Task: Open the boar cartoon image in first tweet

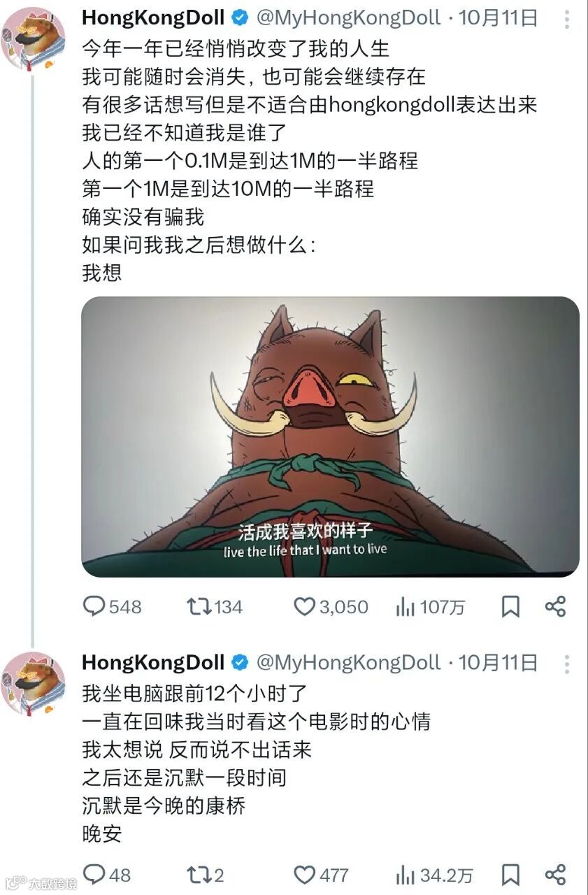Action: [x=331, y=437]
